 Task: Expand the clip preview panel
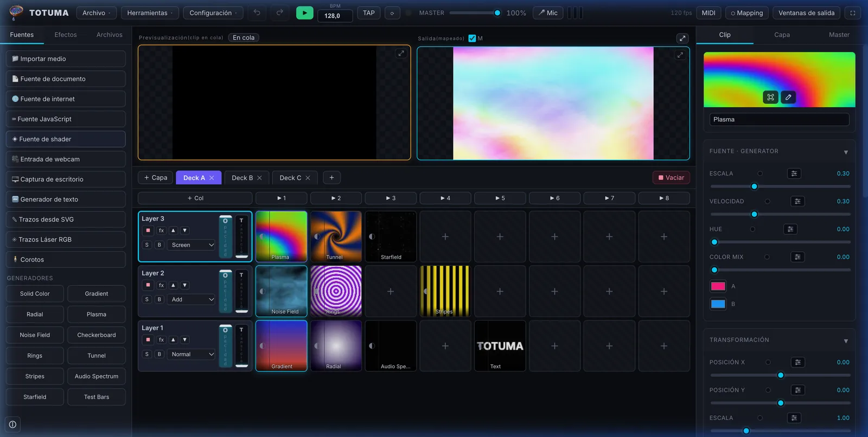[x=401, y=54]
